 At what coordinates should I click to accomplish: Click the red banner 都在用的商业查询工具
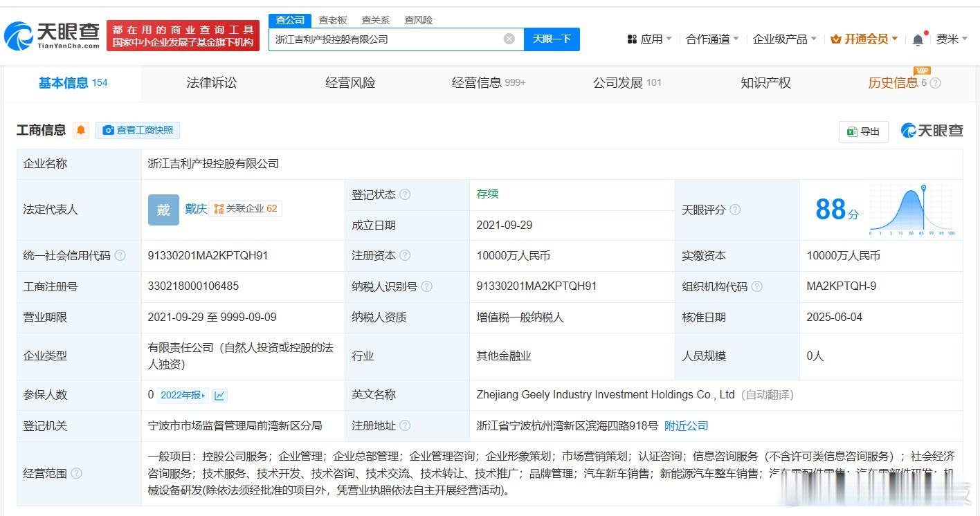coord(183,36)
